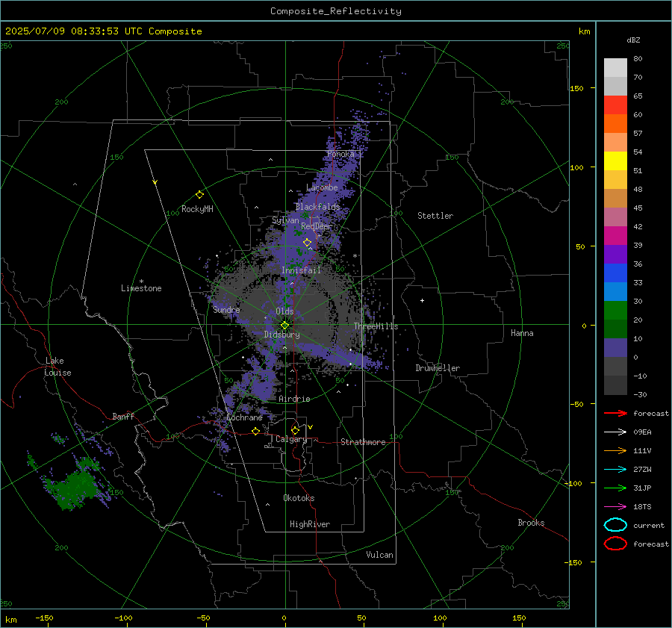
Task: Select the orange 111V arrow icon
Action: pos(615,450)
